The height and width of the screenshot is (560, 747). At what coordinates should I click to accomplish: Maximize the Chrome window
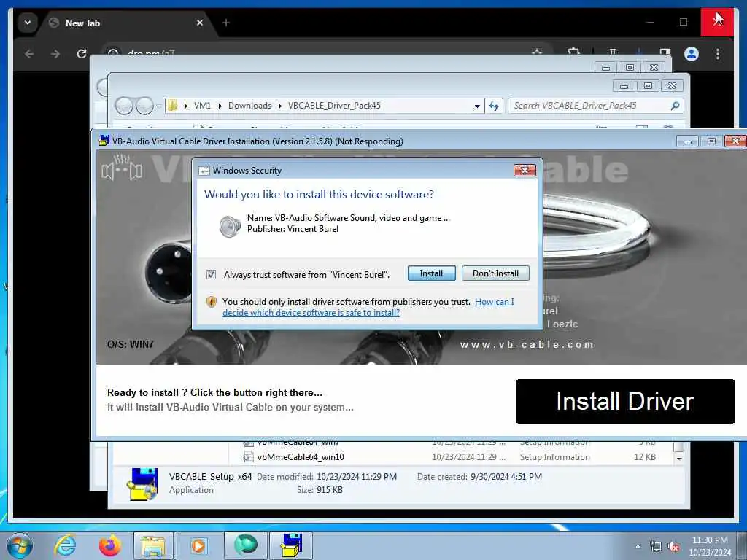[x=683, y=22]
